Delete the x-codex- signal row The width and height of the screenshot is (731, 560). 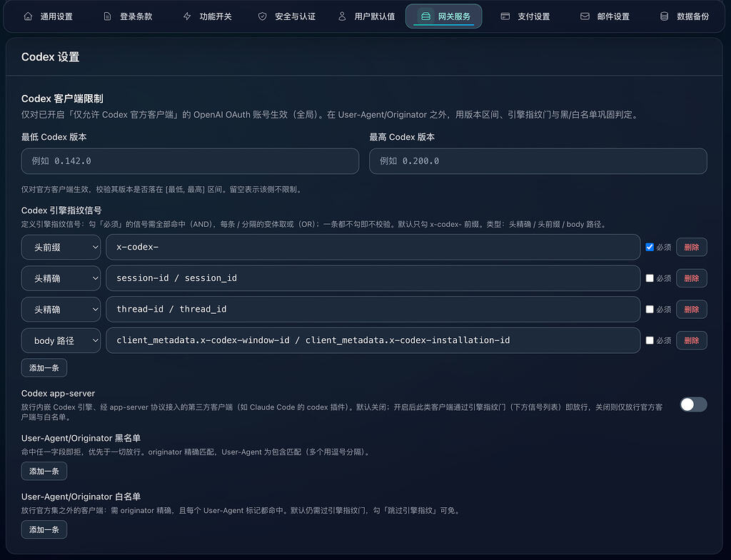[x=691, y=247]
